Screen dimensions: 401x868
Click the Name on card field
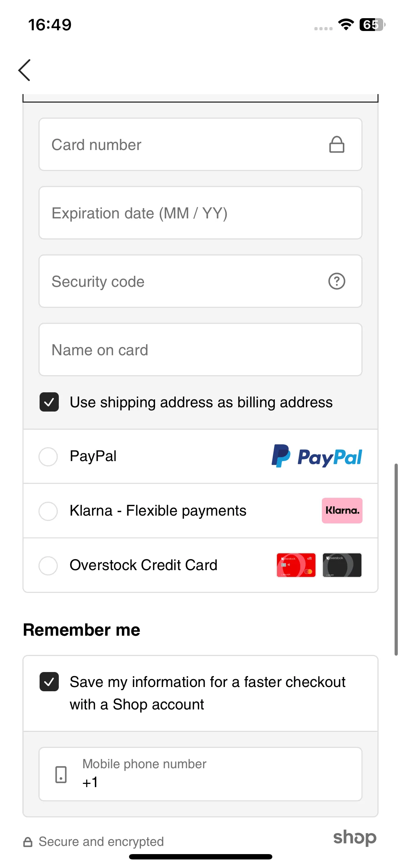click(x=200, y=350)
